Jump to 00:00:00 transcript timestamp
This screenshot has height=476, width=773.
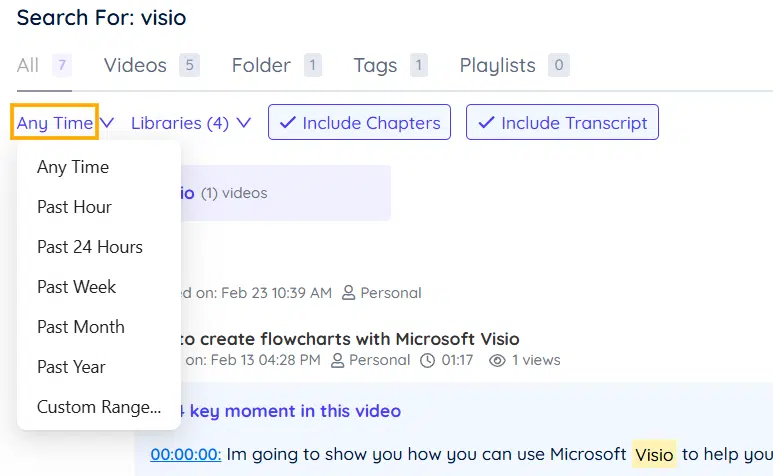(186, 454)
